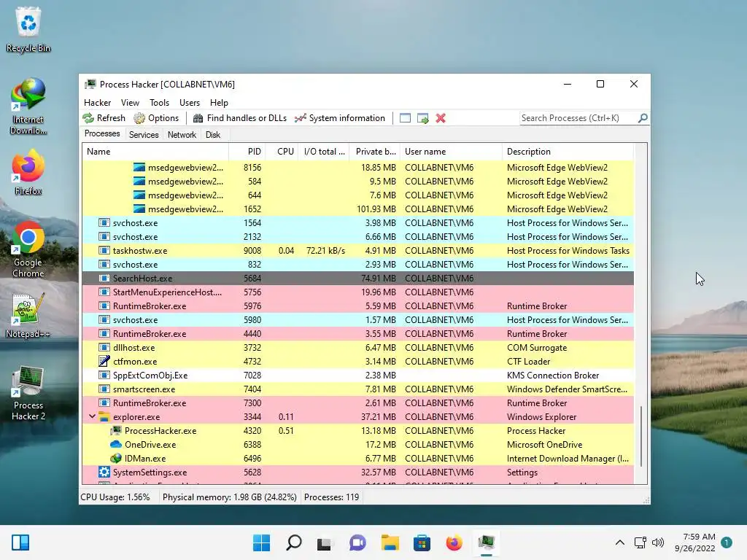Viewport: 747px width, 560px height.
Task: Click the find window icon in toolbar
Action: (405, 118)
